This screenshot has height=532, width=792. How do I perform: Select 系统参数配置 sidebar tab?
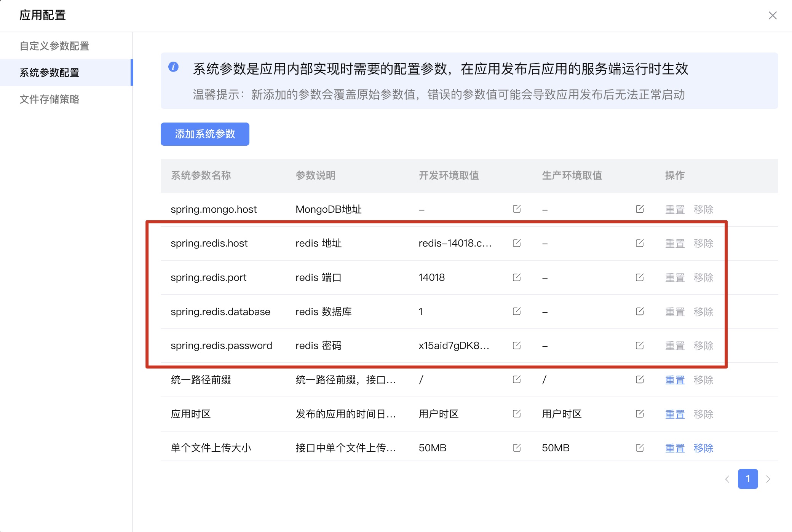[49, 73]
